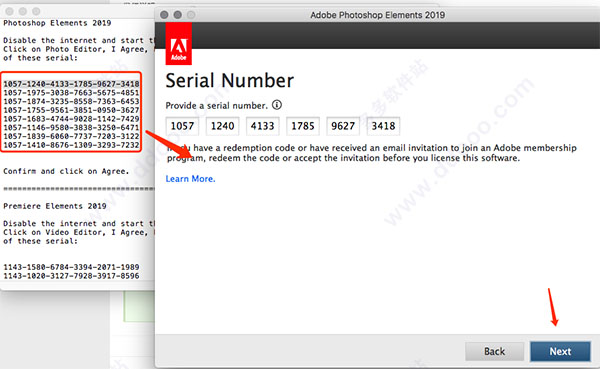
Task: Select serial line 1057-1240-4133-1785-9627-3418
Action: pyautogui.click(x=71, y=84)
